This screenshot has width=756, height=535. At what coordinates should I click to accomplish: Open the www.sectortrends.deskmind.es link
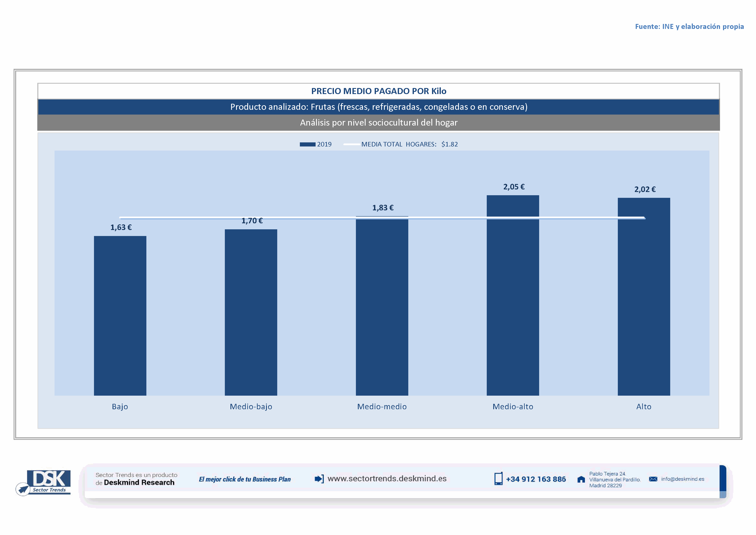(387, 479)
